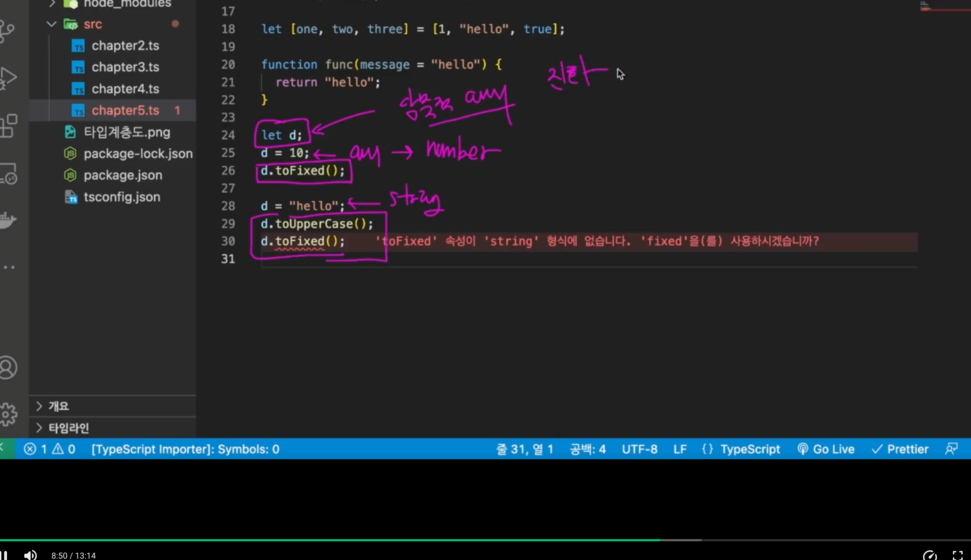The image size is (971, 560).
Task: Click the errors count icon in status bar
Action: tap(35, 449)
